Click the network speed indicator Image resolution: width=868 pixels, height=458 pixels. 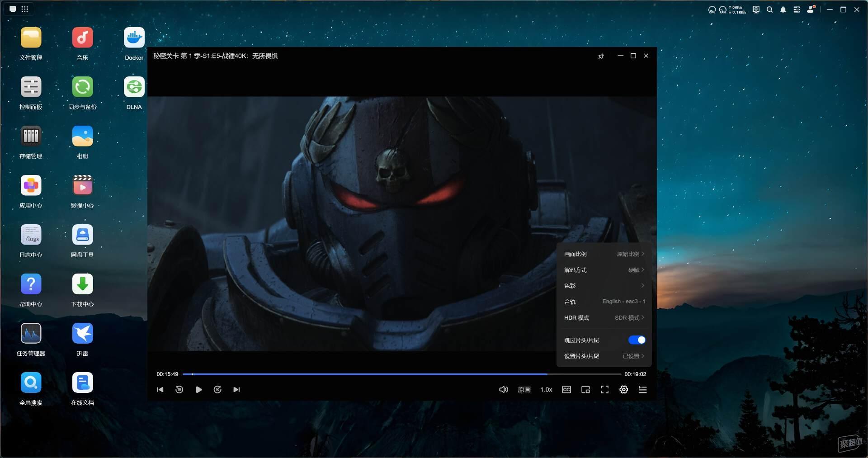point(737,9)
